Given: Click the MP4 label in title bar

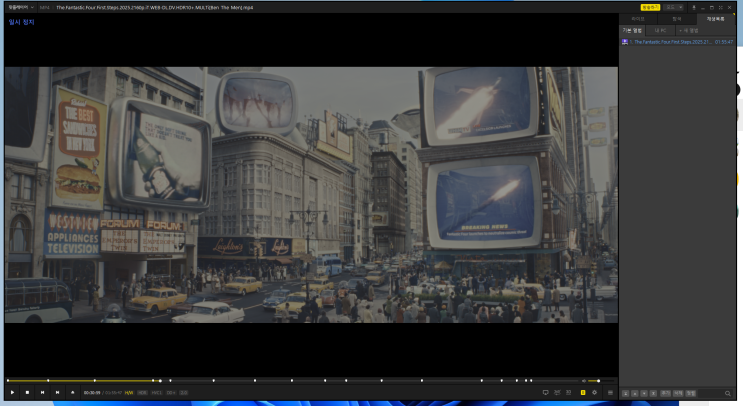Looking at the screenshot, I should (44, 8).
